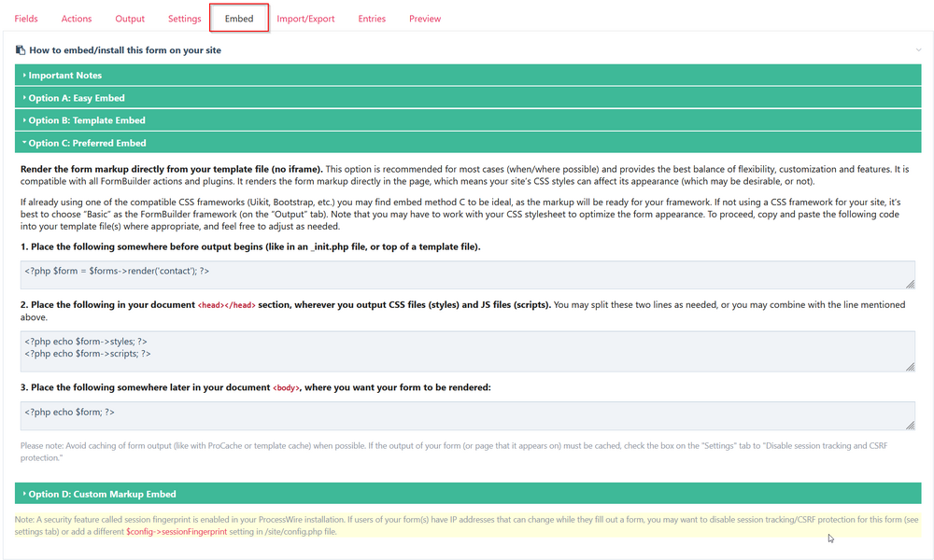This screenshot has width=934, height=560.
Task: Click inside the echo $form code textarea
Action: [374, 412]
